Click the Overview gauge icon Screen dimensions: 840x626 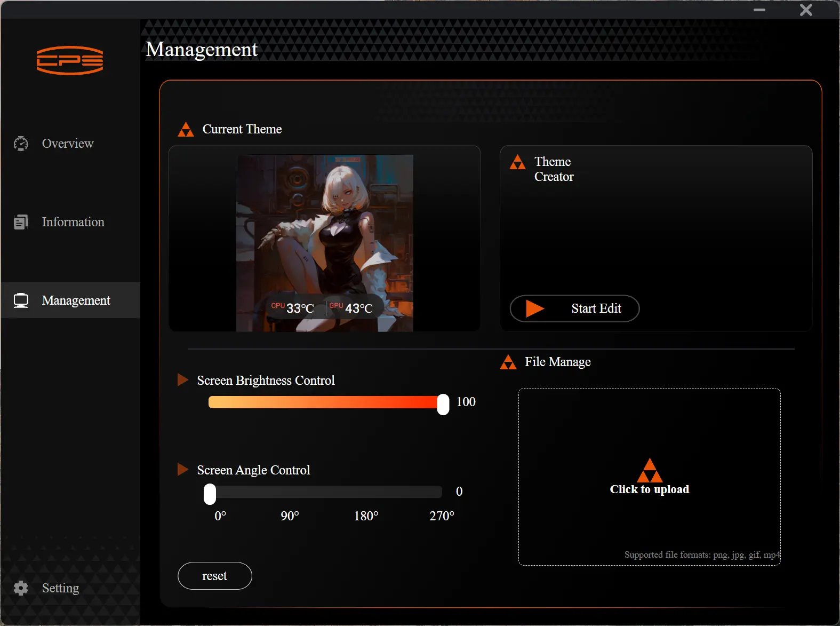point(21,144)
